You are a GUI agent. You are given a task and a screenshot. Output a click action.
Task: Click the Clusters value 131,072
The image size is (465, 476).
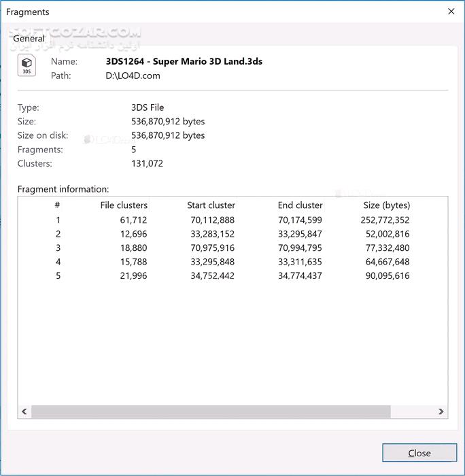point(148,164)
